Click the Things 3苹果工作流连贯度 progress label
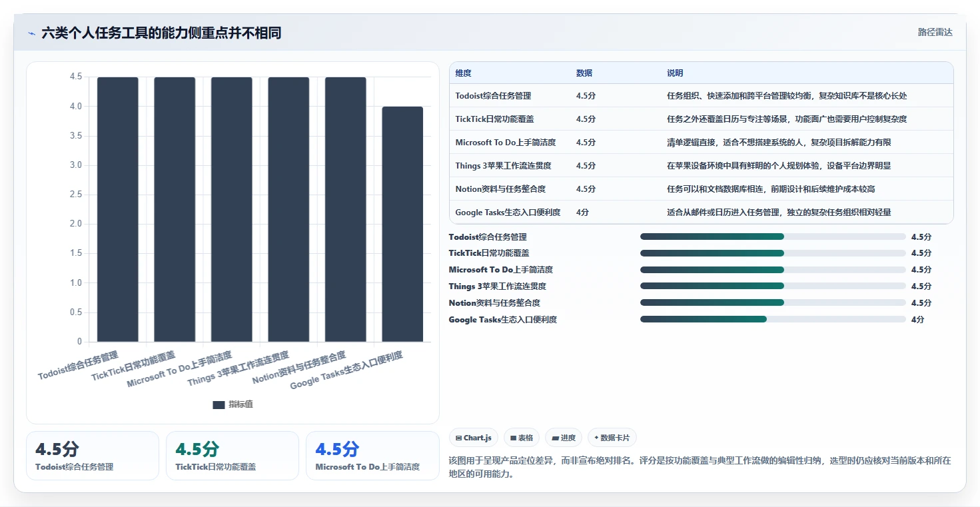Viewport: 980px width, 507px height. (497, 286)
